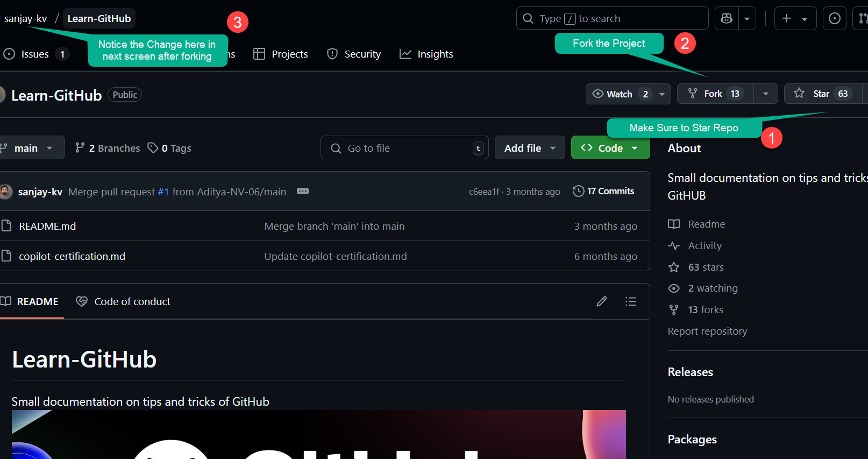Switch to the Insights tab

pyautogui.click(x=426, y=54)
